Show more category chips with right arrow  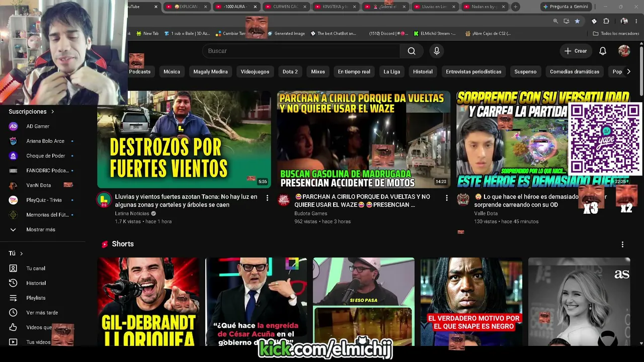click(628, 71)
